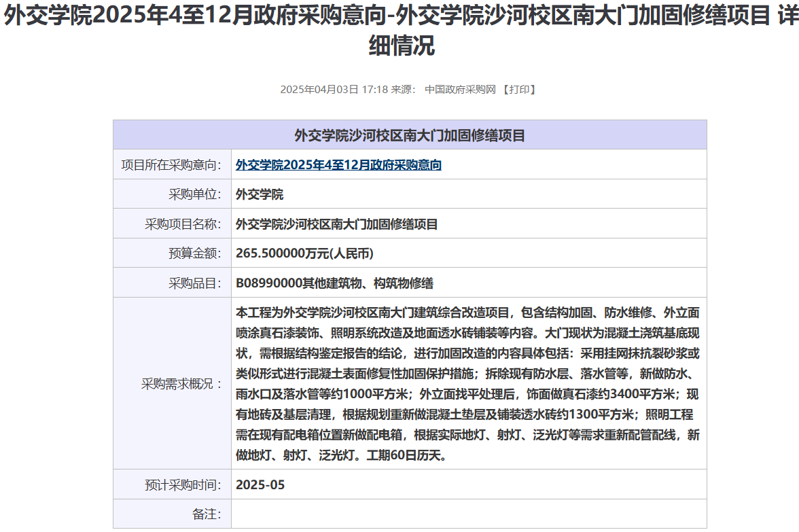Click the shaded table header project name

[410, 135]
